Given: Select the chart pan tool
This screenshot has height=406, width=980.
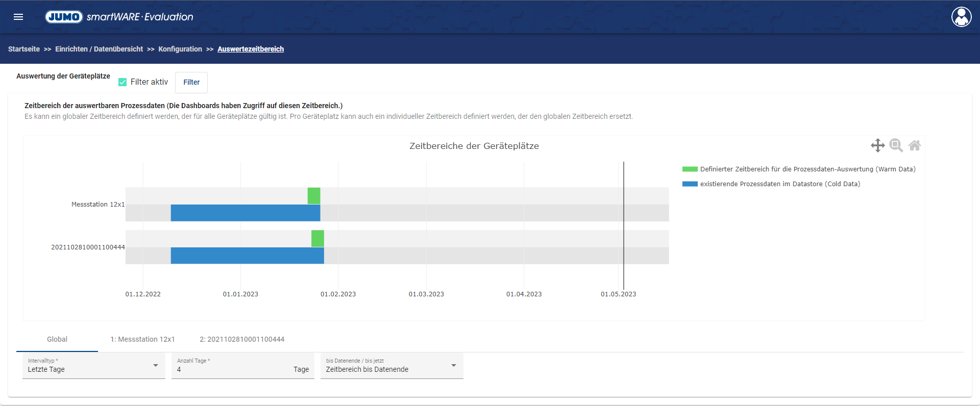Looking at the screenshot, I should 877,145.
